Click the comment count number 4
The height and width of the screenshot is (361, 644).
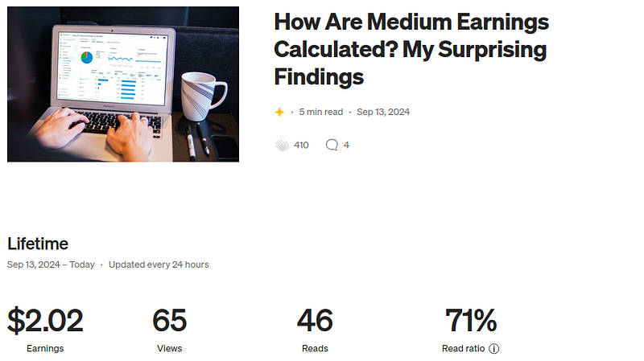346,146
